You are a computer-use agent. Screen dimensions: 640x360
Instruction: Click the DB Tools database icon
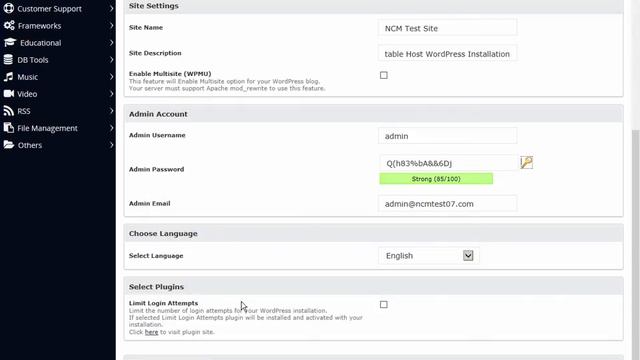click(x=8, y=60)
